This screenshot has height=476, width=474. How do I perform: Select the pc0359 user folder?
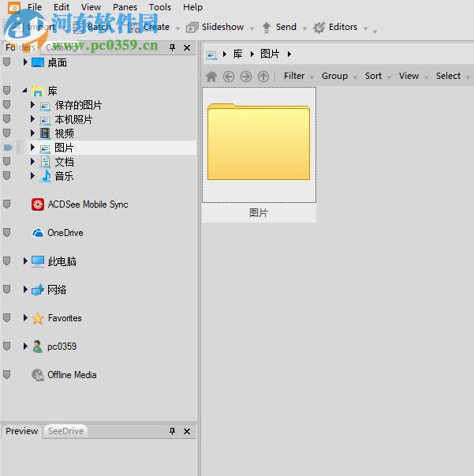click(54, 347)
